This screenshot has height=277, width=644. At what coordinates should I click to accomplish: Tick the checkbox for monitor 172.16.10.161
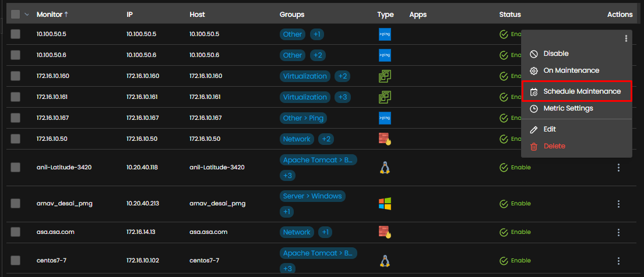click(15, 97)
